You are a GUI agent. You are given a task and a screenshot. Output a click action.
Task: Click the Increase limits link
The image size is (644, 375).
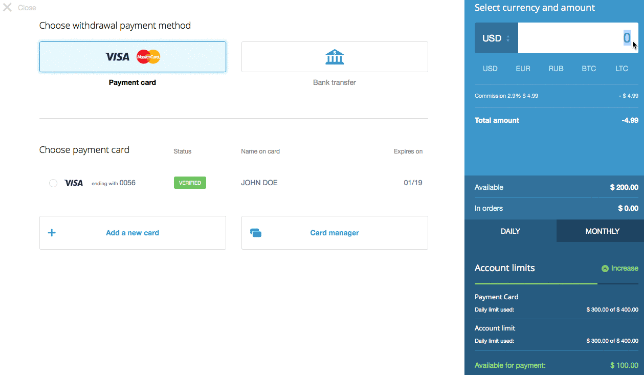tap(620, 268)
